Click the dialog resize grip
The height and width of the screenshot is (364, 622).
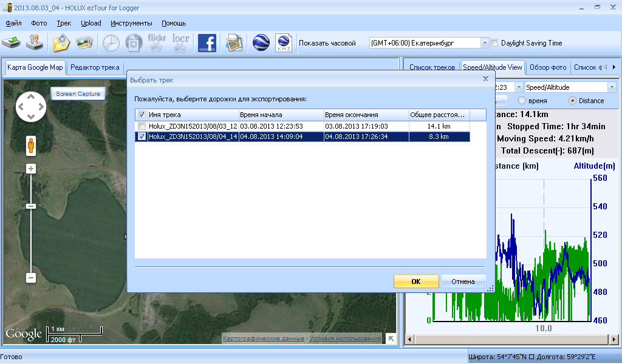pyautogui.click(x=490, y=289)
